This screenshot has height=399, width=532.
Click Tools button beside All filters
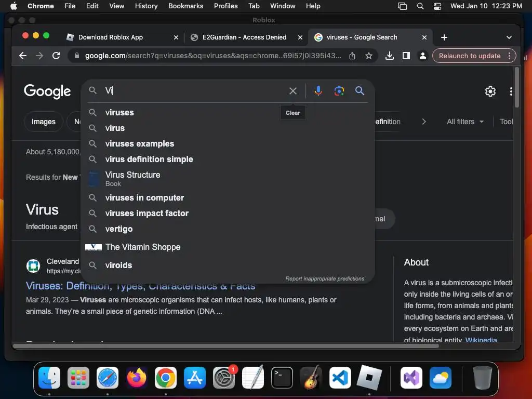506,122
